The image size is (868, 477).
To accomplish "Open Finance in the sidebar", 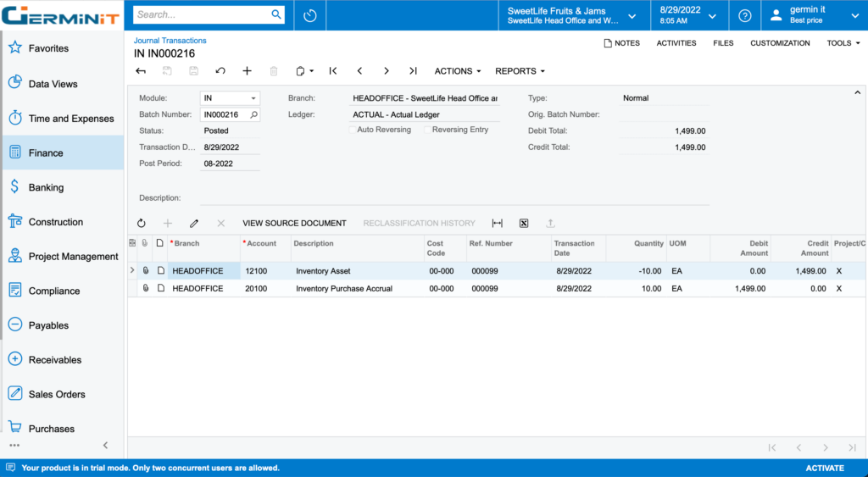I will [x=46, y=153].
